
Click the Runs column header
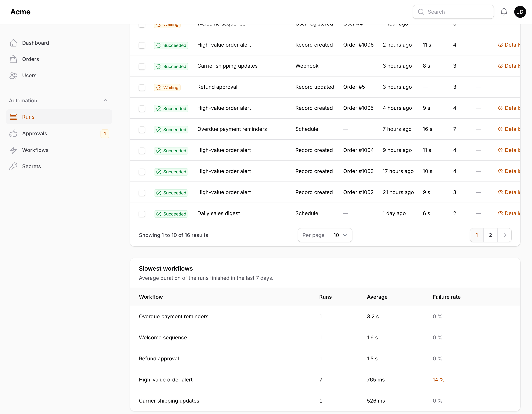click(325, 297)
